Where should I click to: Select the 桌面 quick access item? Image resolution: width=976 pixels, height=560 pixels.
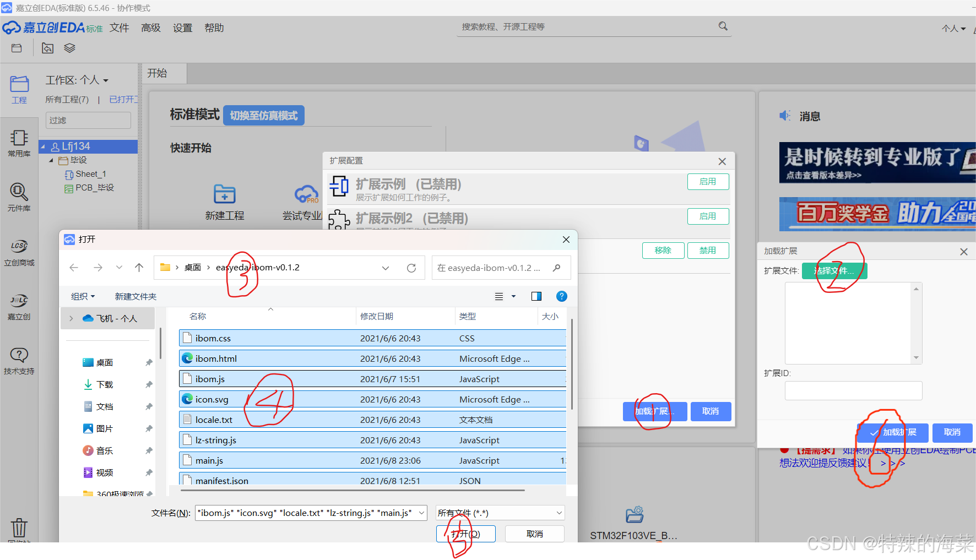coord(105,362)
